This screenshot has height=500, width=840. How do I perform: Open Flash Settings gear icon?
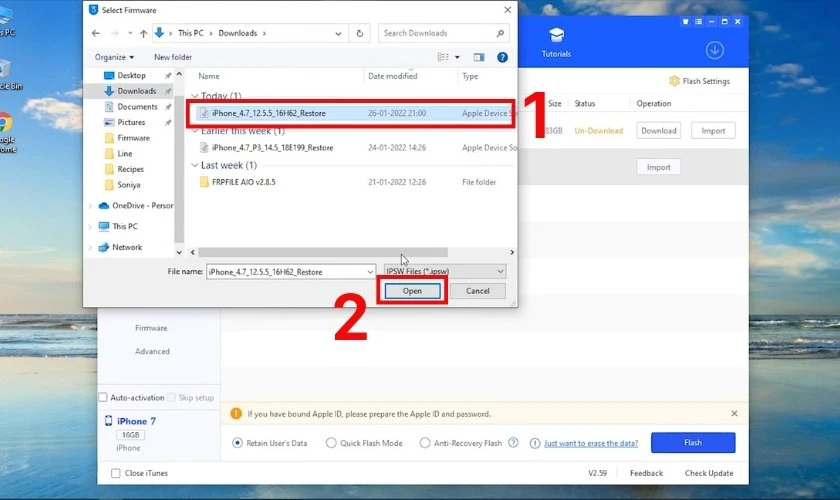point(673,82)
